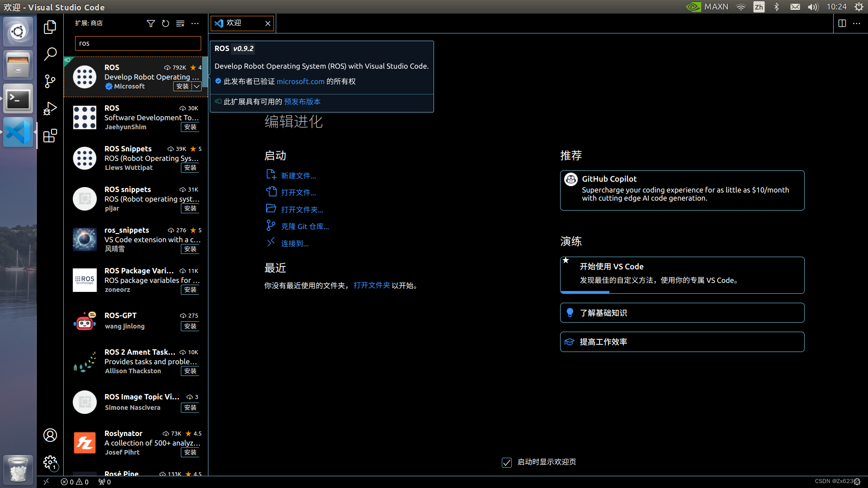
Task: Open the Wi-Fi network indicator
Action: tap(741, 7)
